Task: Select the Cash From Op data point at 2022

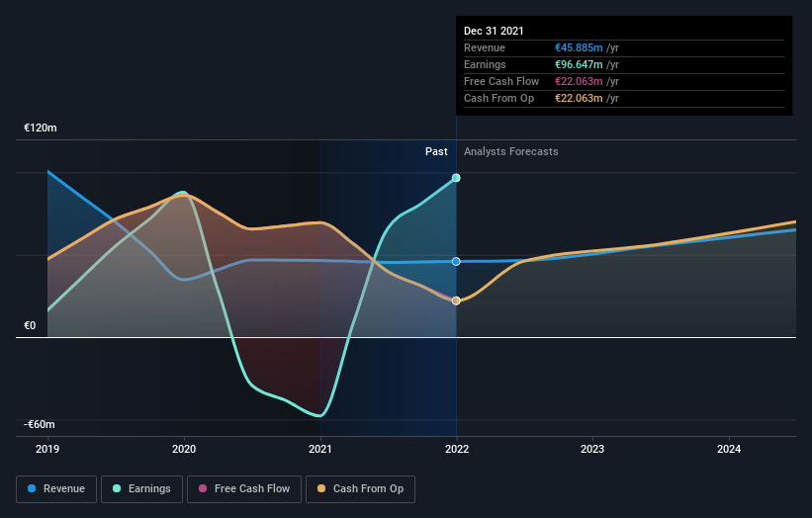Action: [x=456, y=301]
